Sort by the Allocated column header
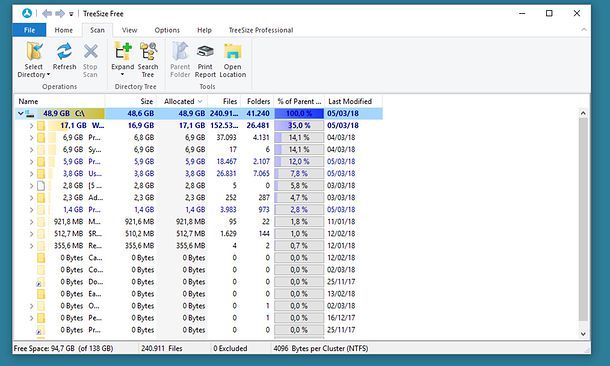 point(182,102)
